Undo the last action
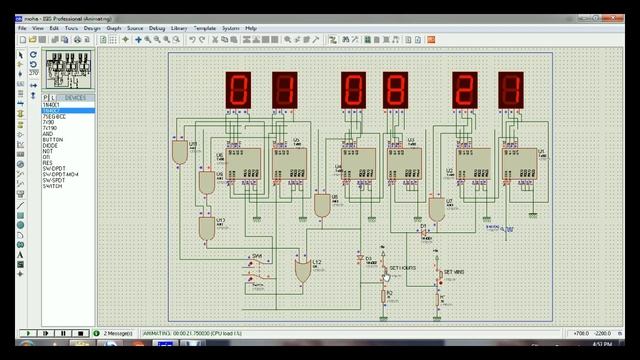This screenshot has width=640, height=360. tap(192, 40)
